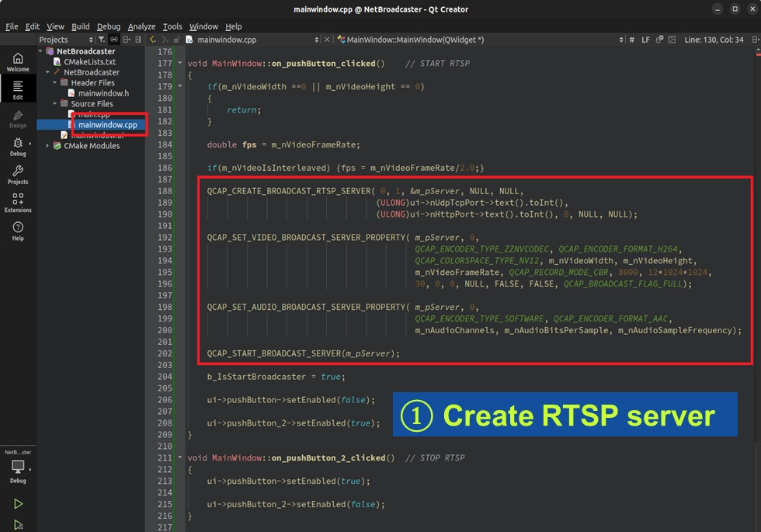
Task: Select the Header Files folder label
Action: click(x=92, y=82)
